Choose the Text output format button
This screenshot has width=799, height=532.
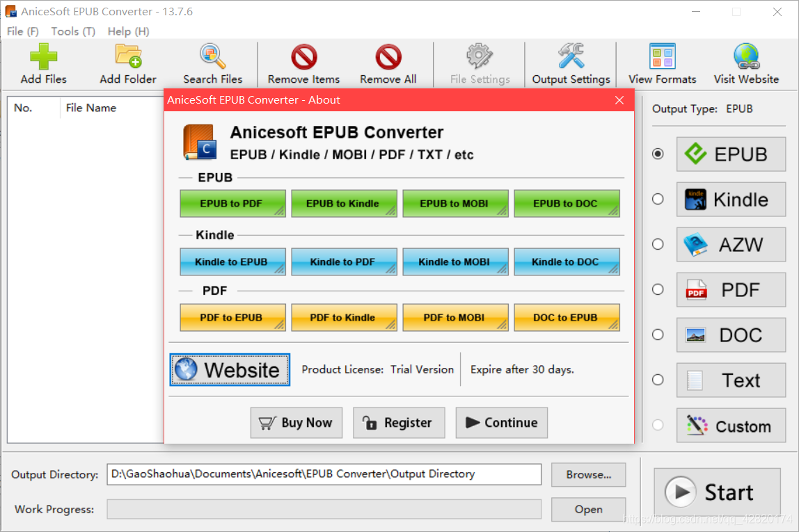point(731,380)
